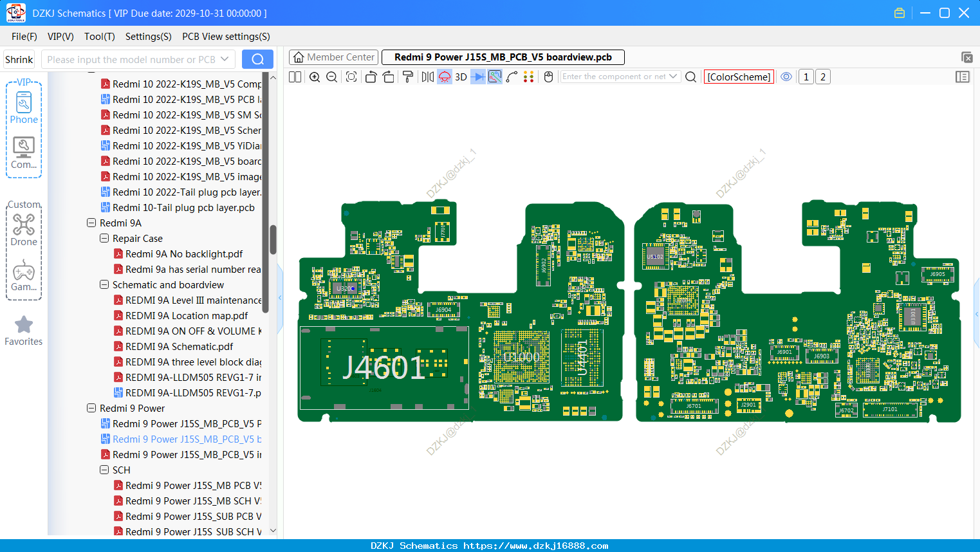Image resolution: width=980 pixels, height=552 pixels.
Task: Toggle the eye visibility icon
Action: click(x=786, y=77)
